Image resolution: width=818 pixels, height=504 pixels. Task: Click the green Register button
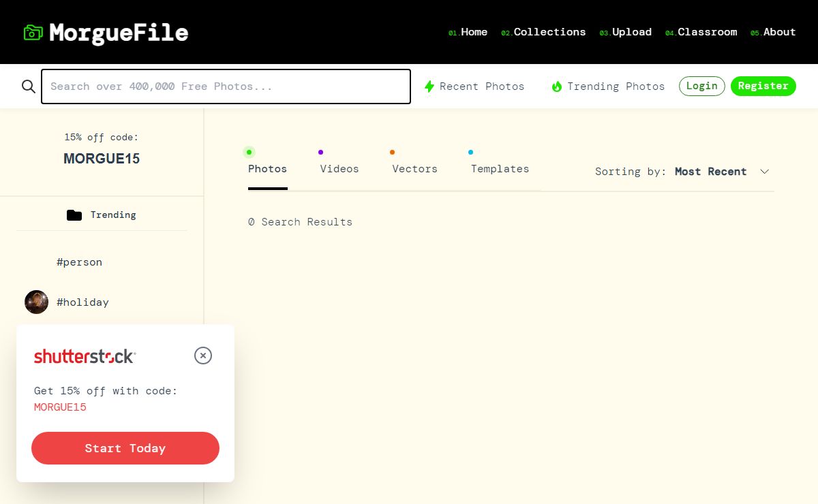tap(763, 86)
